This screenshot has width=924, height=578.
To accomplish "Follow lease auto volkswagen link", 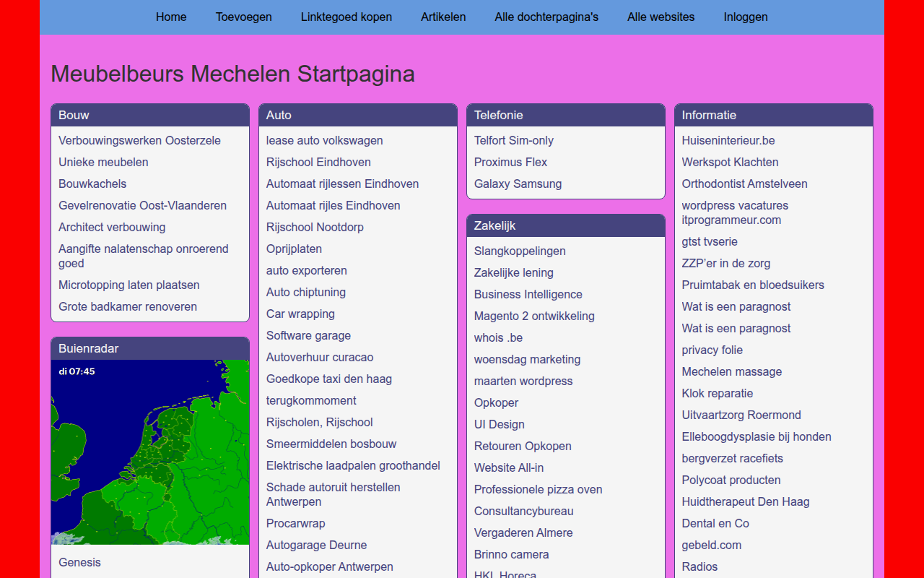I will [325, 140].
